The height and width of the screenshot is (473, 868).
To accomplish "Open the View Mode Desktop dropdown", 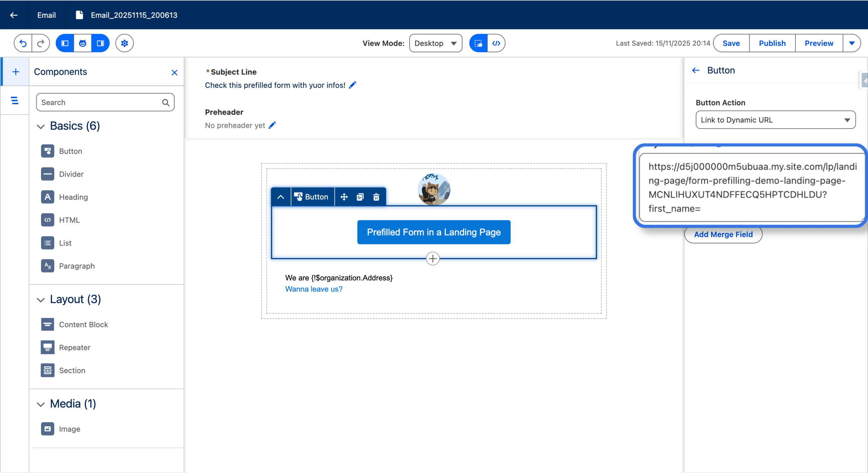I will click(435, 43).
